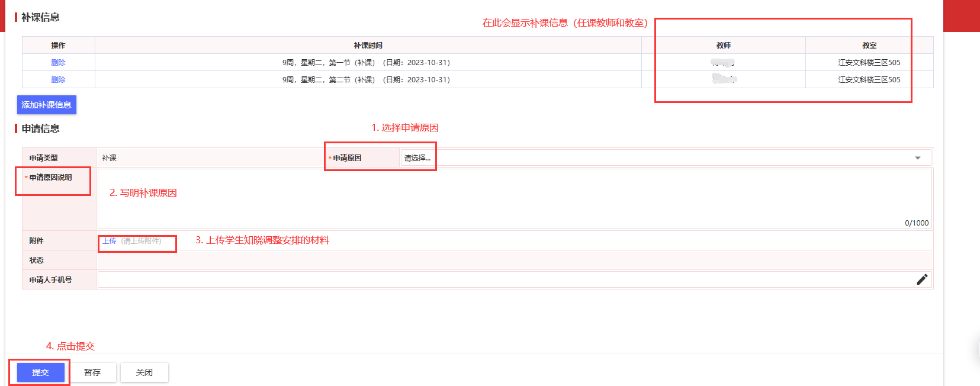Click the 补课时间 column header
Screen dimensions: 980x386
tap(368, 46)
